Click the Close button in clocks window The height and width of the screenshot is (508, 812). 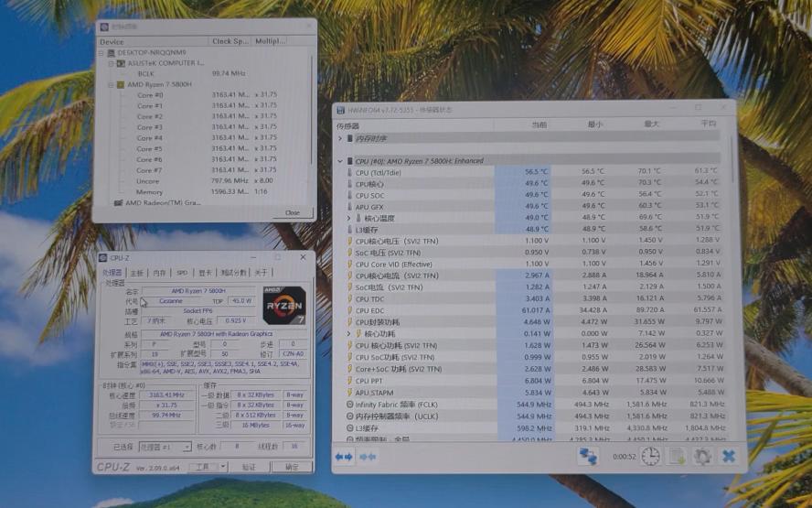tap(292, 212)
